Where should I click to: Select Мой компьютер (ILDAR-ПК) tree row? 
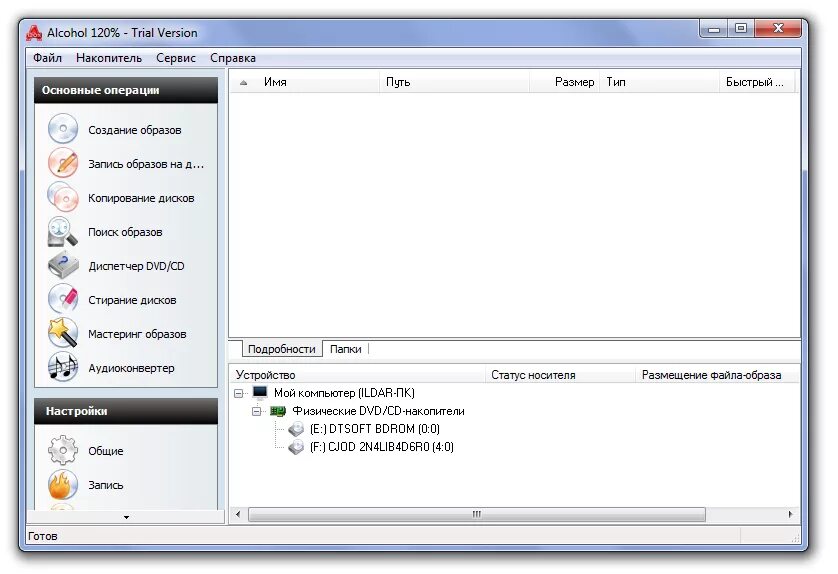tap(344, 393)
